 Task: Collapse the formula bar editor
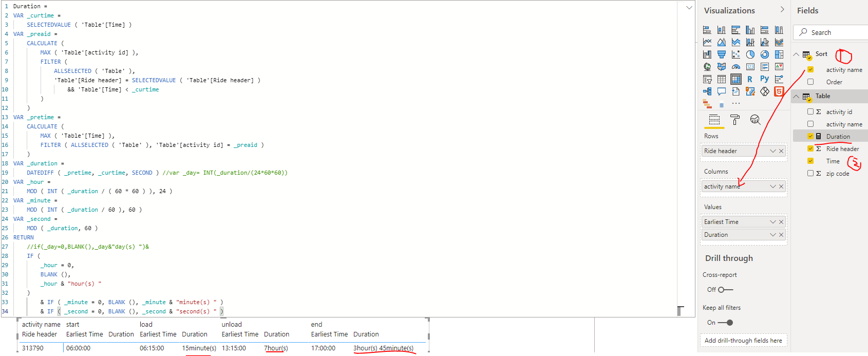[689, 7]
